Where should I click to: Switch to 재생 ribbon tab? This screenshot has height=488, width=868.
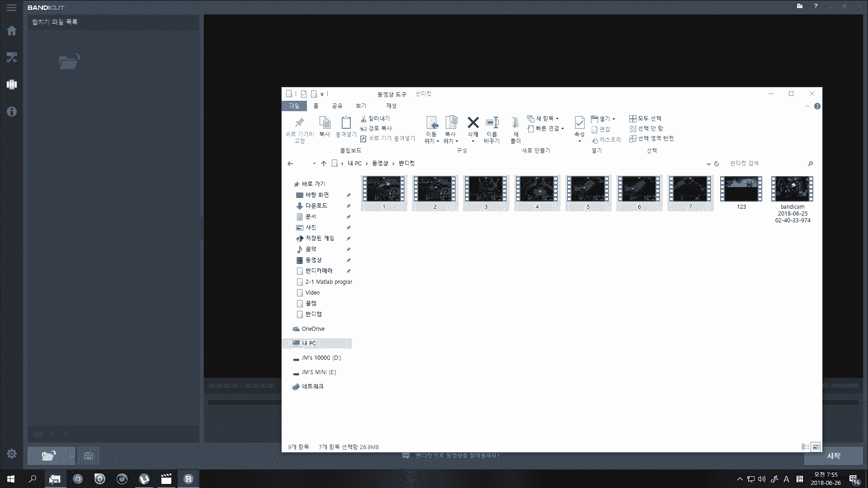(392, 106)
